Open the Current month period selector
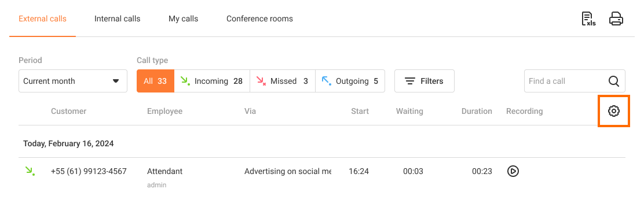The width and height of the screenshot is (644, 222). (73, 81)
